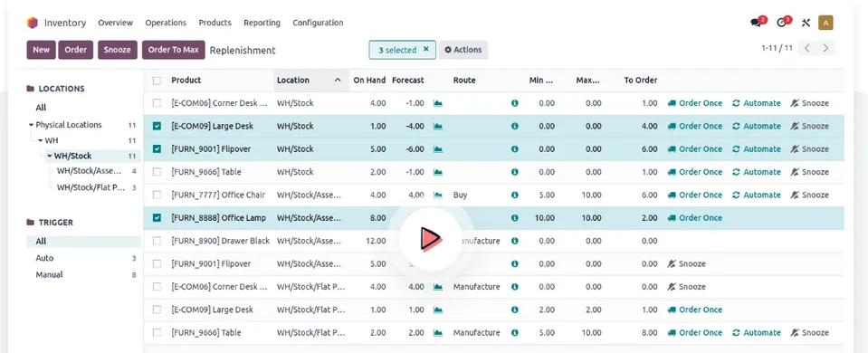Click info icon in Corner Desk WH/Stock row

point(515,103)
